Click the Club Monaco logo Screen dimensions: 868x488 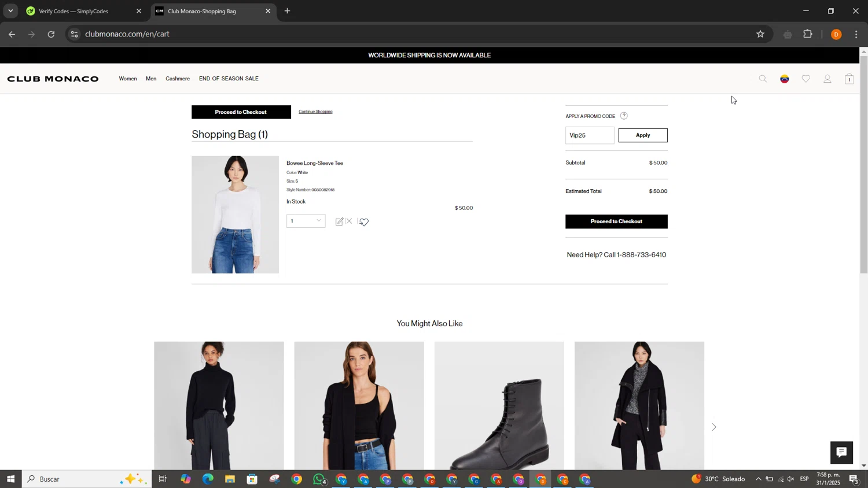[53, 79]
